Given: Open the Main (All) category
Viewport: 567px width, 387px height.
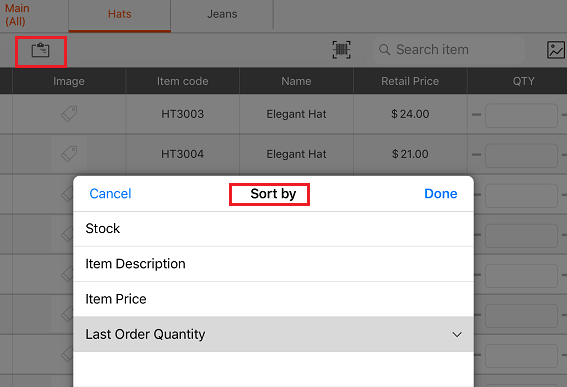Looking at the screenshot, I should coord(17,15).
